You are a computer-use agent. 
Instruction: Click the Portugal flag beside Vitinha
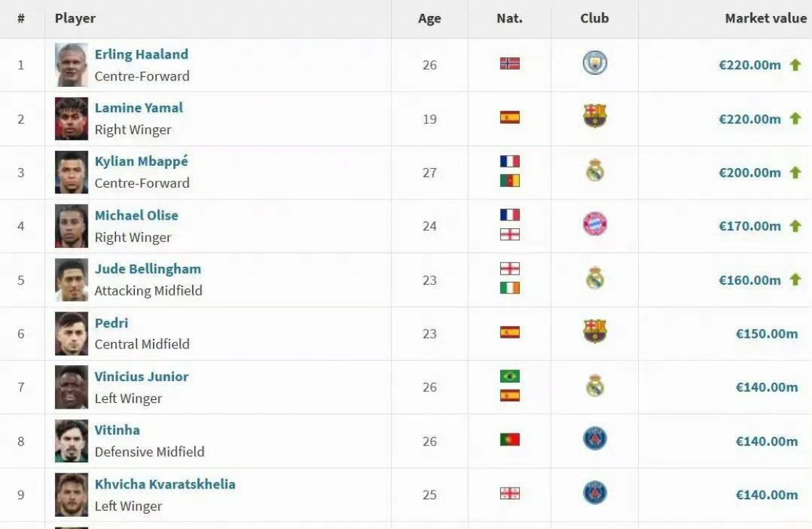click(x=510, y=440)
